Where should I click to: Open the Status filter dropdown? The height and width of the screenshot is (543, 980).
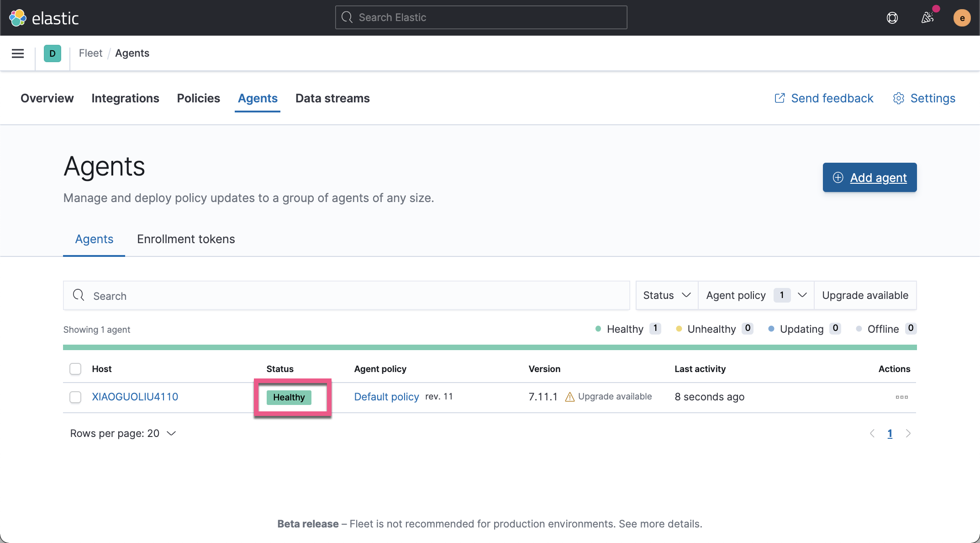(x=666, y=295)
